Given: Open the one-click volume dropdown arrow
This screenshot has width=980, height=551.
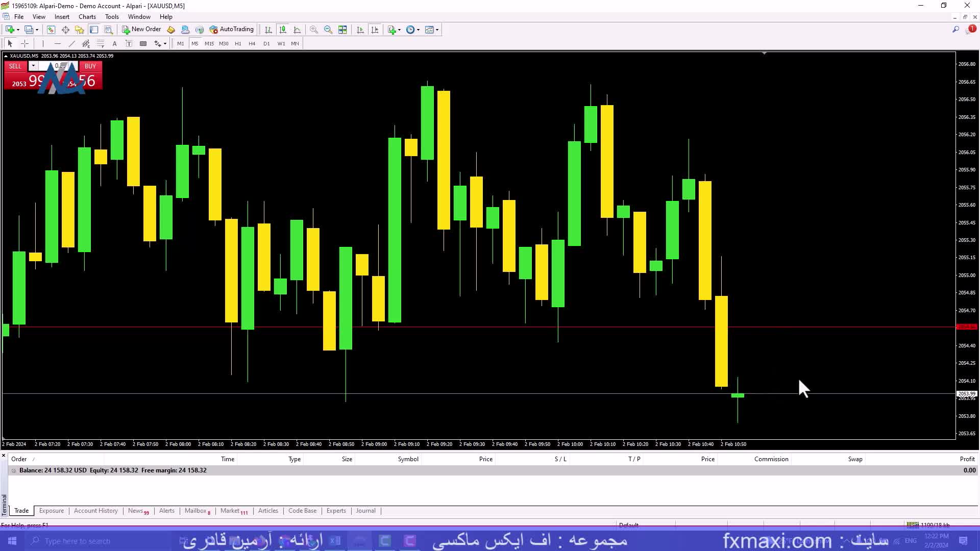Looking at the screenshot, I should (x=33, y=66).
